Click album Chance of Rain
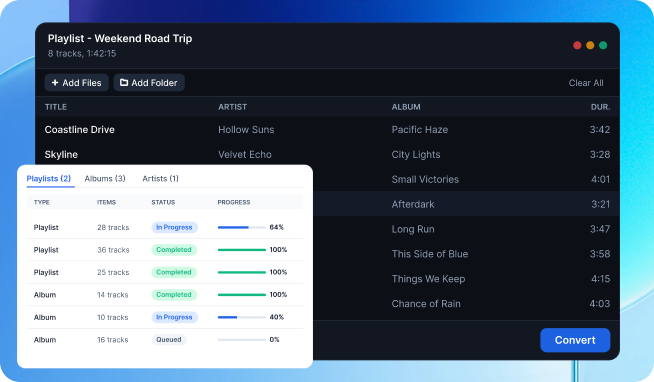Viewport: 654px width, 382px height. pos(426,304)
